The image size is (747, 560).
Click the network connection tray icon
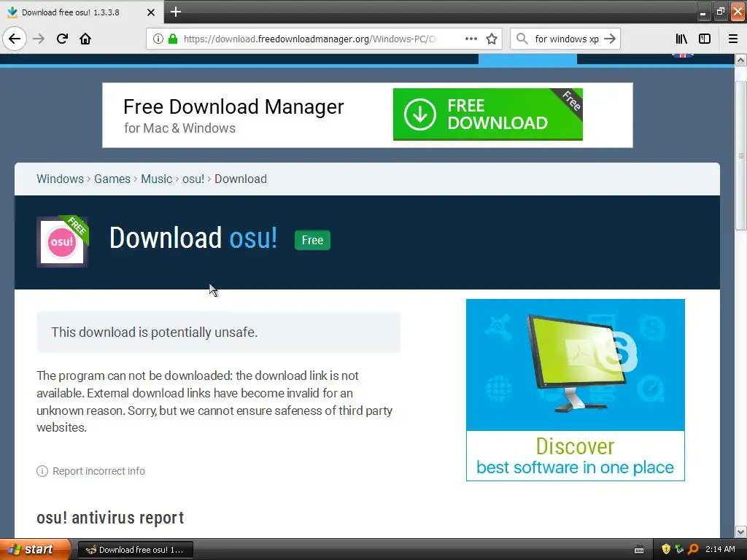(x=679, y=550)
